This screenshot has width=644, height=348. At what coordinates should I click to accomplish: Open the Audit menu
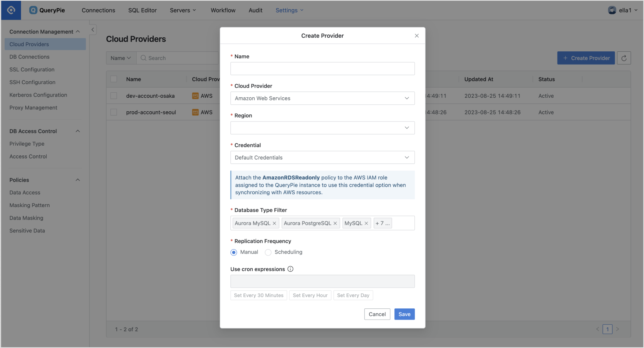pyautogui.click(x=255, y=10)
